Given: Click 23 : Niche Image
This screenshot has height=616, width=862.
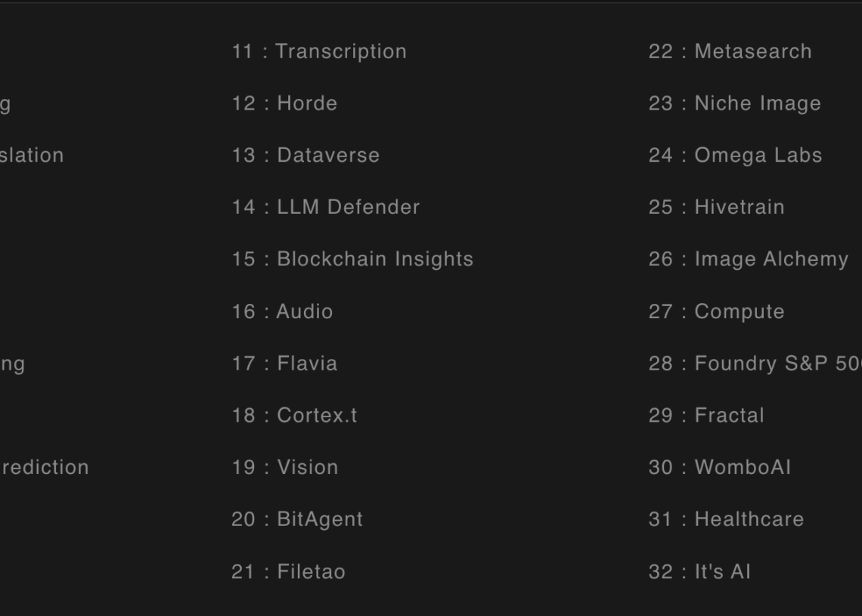Looking at the screenshot, I should coord(734,104).
